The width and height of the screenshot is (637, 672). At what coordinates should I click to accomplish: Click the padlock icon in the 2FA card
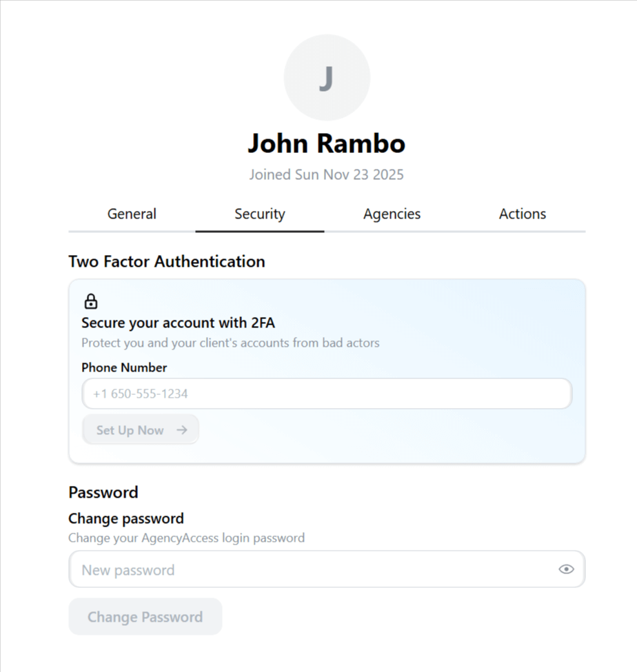[90, 301]
